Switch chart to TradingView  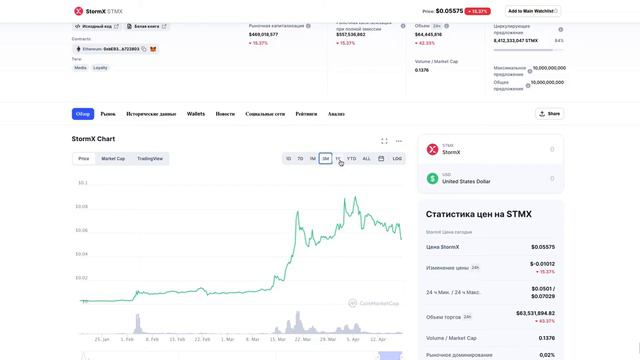(x=150, y=158)
